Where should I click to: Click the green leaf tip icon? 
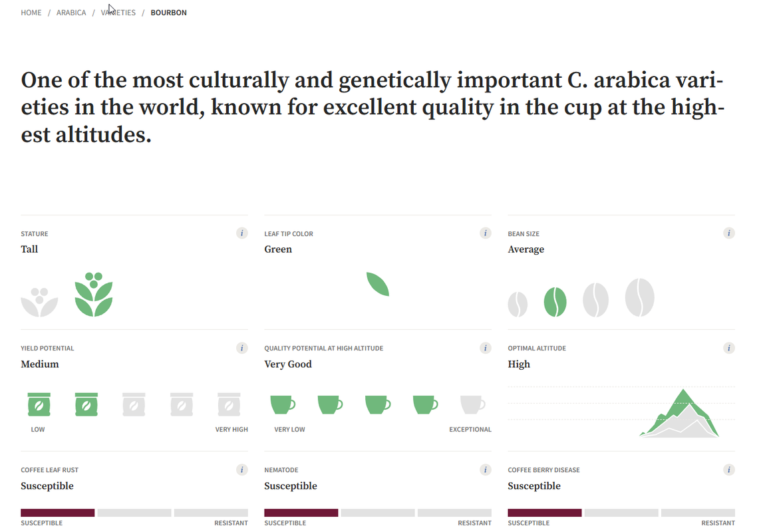click(x=378, y=284)
